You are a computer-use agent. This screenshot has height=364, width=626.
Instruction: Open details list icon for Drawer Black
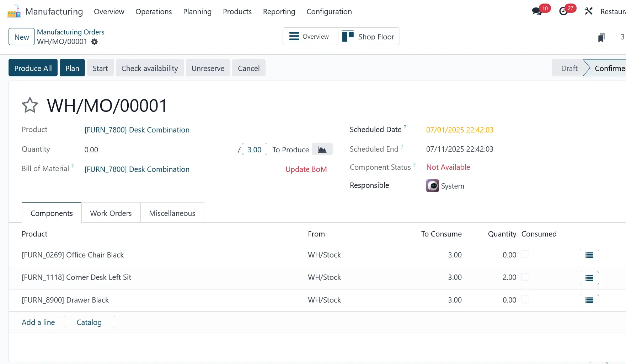589,300
